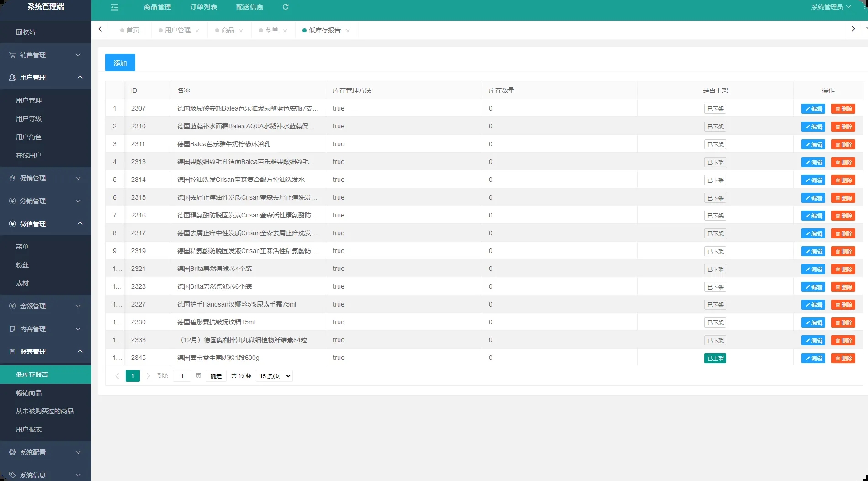This screenshot has height=481, width=868.
Task: Toggle the 已下架 status for product 2307
Action: click(715, 109)
